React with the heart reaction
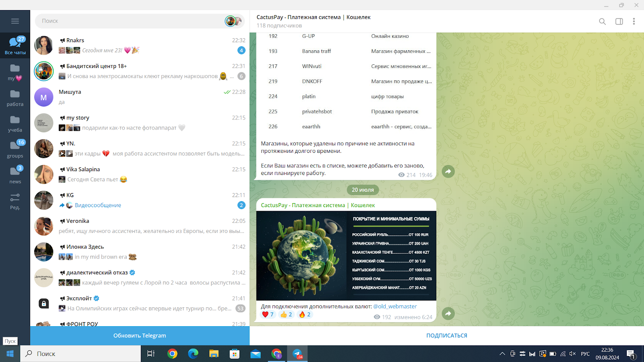The height and width of the screenshot is (362, 644). pos(268,315)
